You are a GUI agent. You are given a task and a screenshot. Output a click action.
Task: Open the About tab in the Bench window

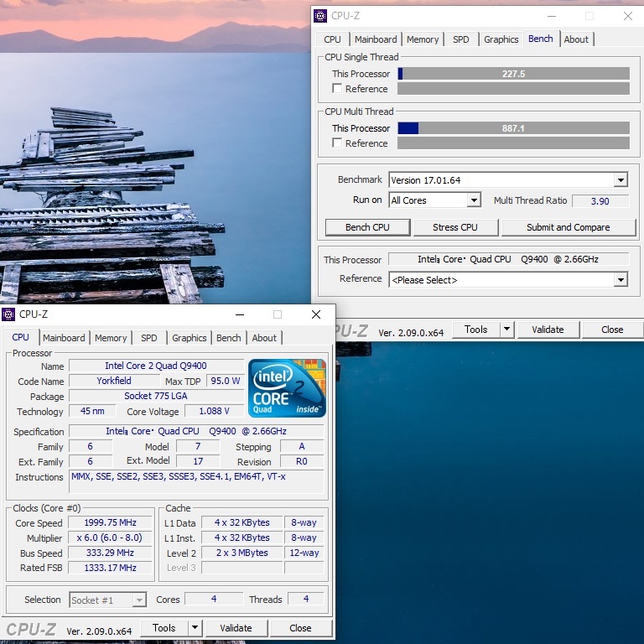point(576,39)
